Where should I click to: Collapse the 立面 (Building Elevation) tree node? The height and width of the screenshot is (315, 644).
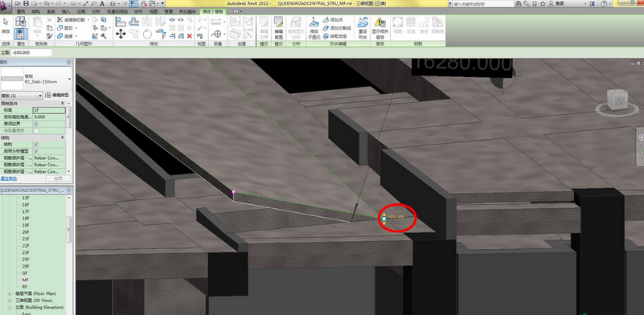point(10,307)
